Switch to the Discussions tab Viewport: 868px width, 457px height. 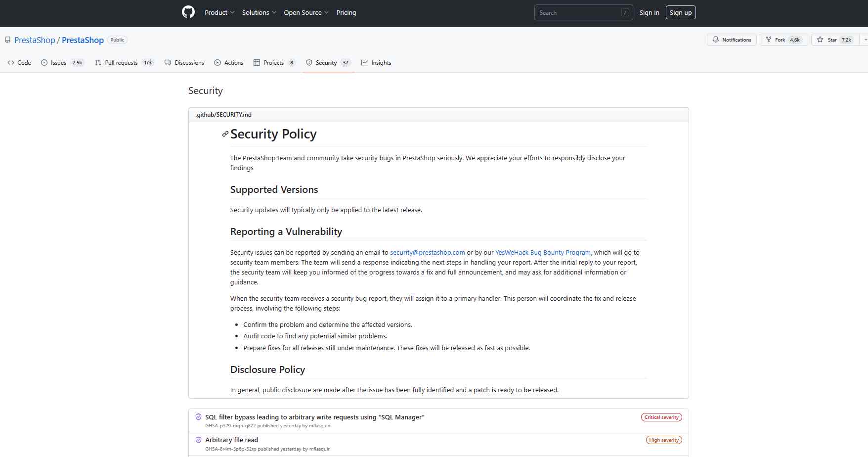click(184, 63)
